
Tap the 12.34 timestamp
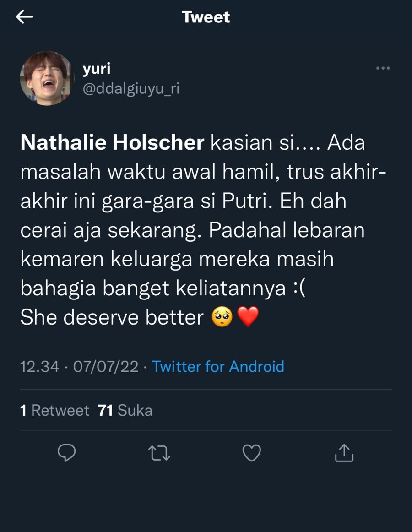[x=39, y=366]
